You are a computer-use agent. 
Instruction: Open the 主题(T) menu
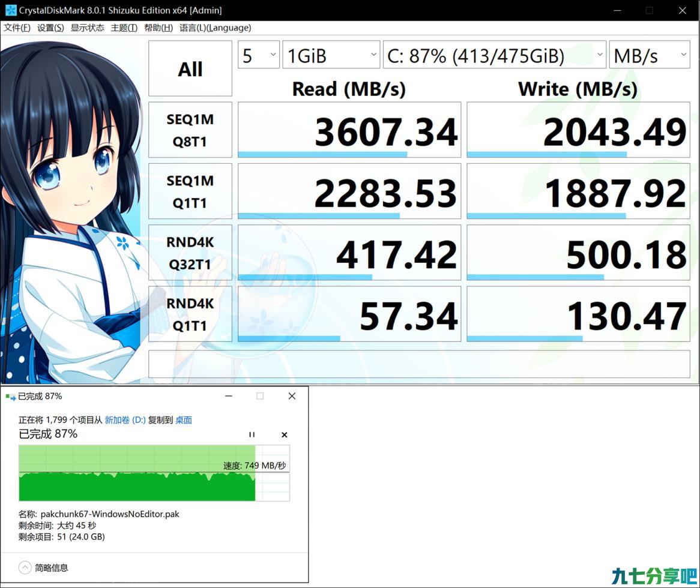(124, 28)
